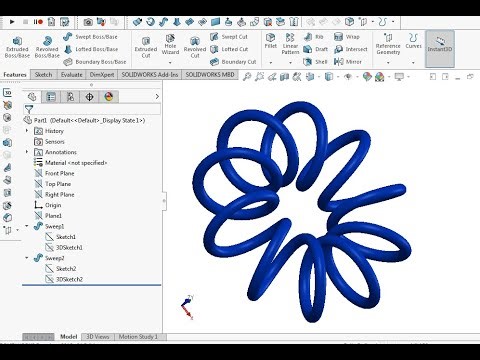Select Front Plane in tree
The width and height of the screenshot is (480, 360).
(x=54, y=173)
